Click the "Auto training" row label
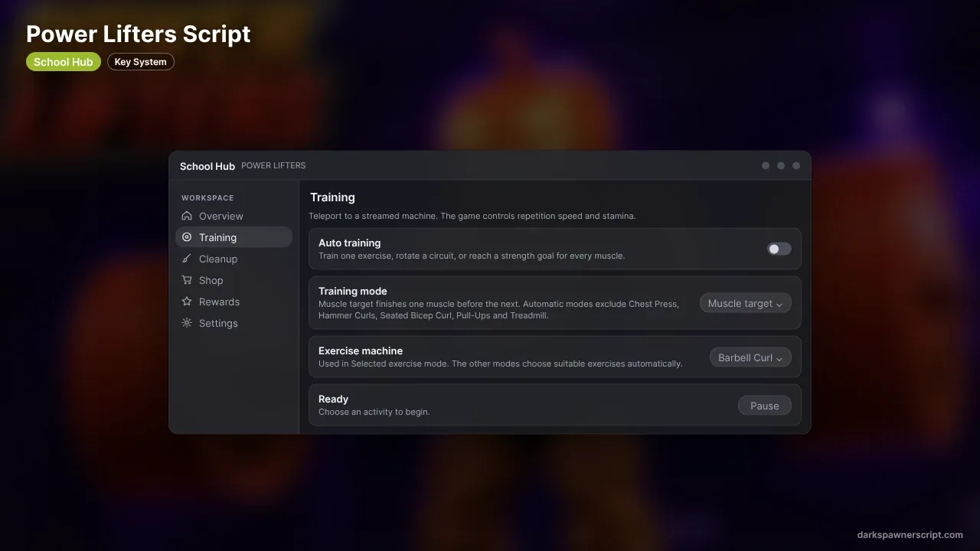The height and width of the screenshot is (551, 980). [349, 243]
